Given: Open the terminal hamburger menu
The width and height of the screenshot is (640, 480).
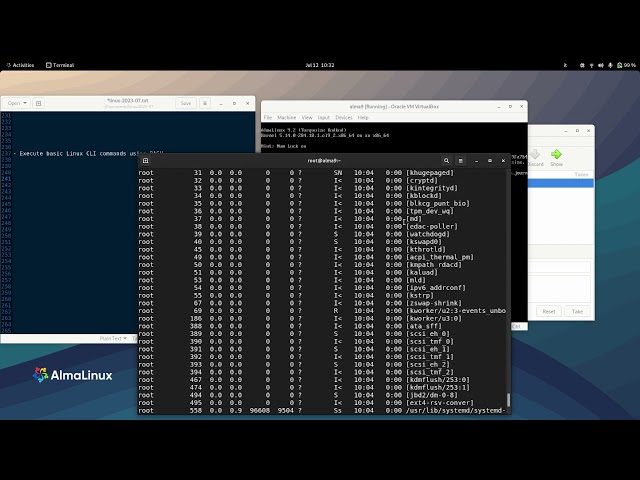Looking at the screenshot, I should pyautogui.click(x=460, y=161).
